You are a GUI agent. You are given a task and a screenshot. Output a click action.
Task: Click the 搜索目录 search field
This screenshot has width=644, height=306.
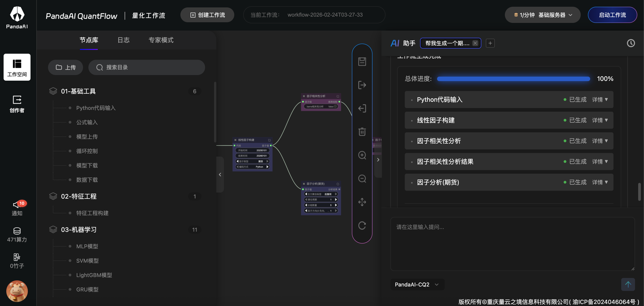tap(147, 67)
